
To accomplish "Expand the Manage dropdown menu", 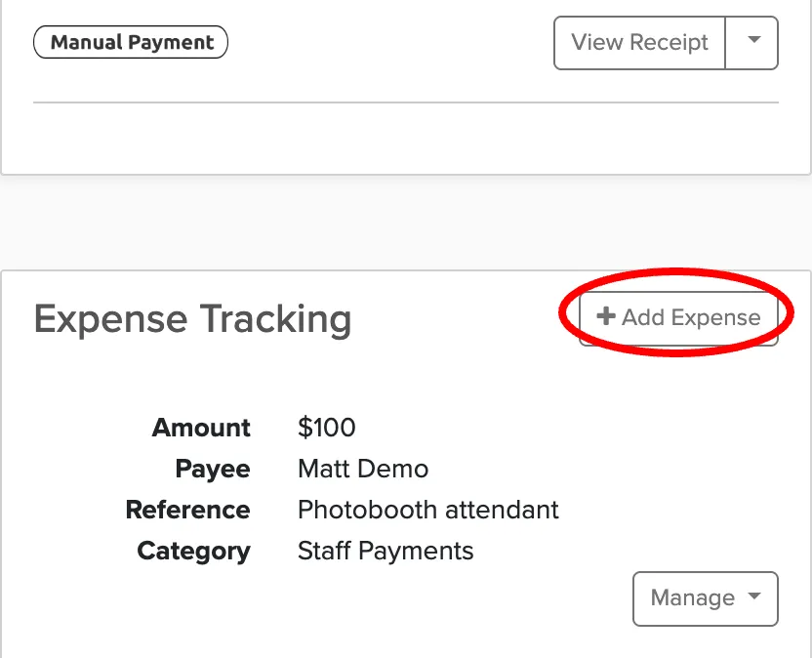I will (x=706, y=598).
